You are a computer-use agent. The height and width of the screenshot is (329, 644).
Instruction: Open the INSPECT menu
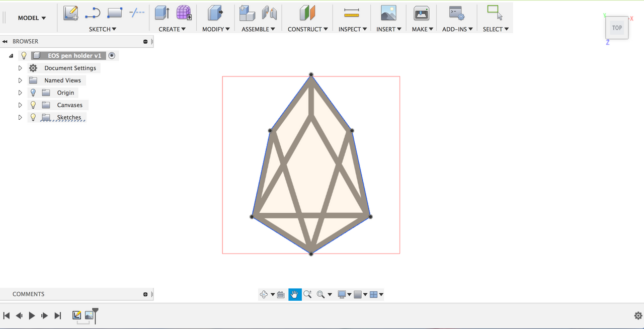point(353,29)
